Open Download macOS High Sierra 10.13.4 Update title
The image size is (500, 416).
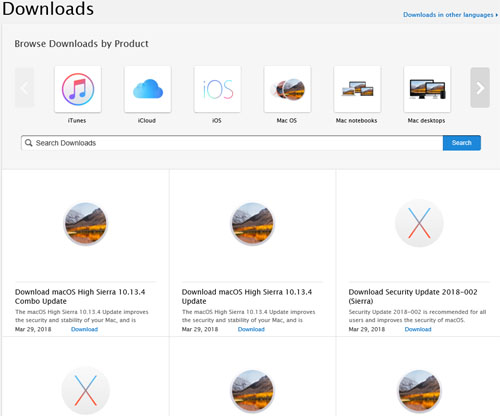tap(247, 296)
